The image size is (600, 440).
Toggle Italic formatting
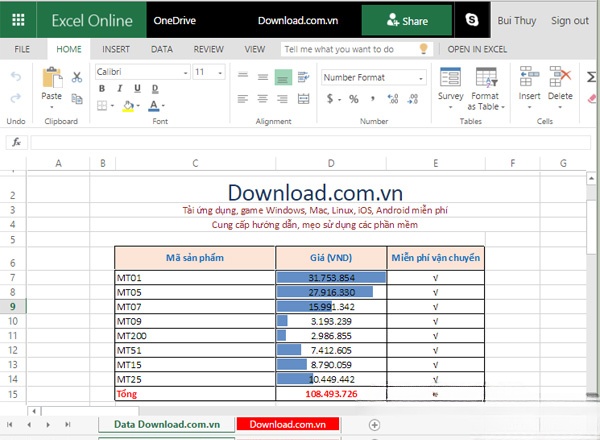pos(119,88)
